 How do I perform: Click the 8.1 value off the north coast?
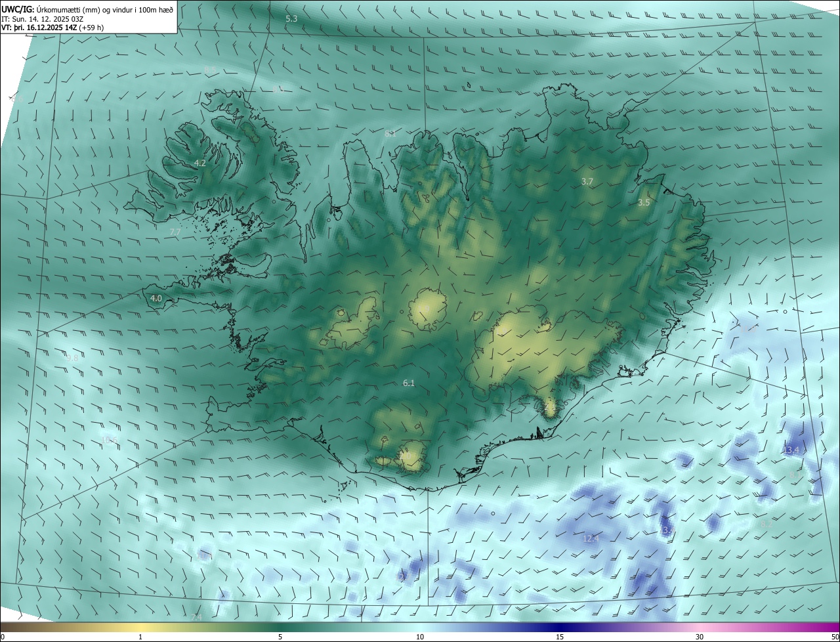tap(390, 133)
